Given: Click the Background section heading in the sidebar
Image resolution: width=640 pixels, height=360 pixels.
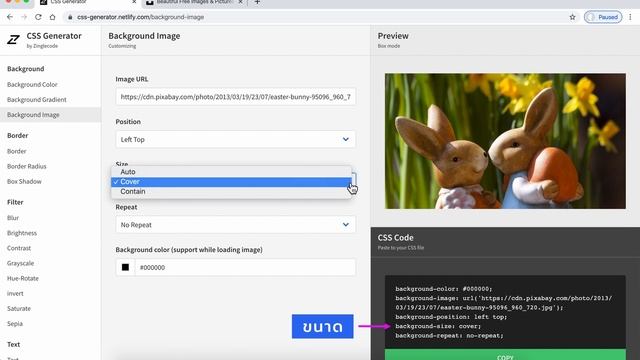Looking at the screenshot, I should pos(26,69).
